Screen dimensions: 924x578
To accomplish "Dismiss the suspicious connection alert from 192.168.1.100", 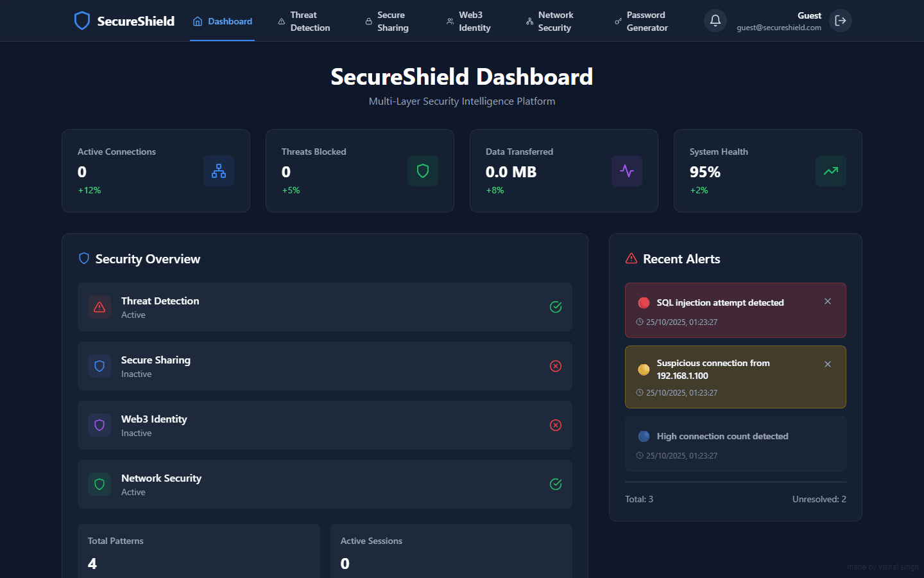I will [827, 363].
